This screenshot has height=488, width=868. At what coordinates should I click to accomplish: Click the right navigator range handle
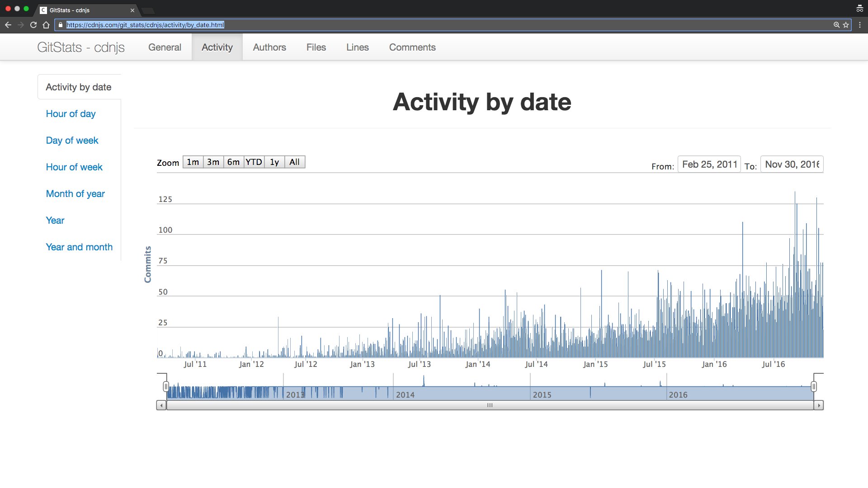point(814,386)
